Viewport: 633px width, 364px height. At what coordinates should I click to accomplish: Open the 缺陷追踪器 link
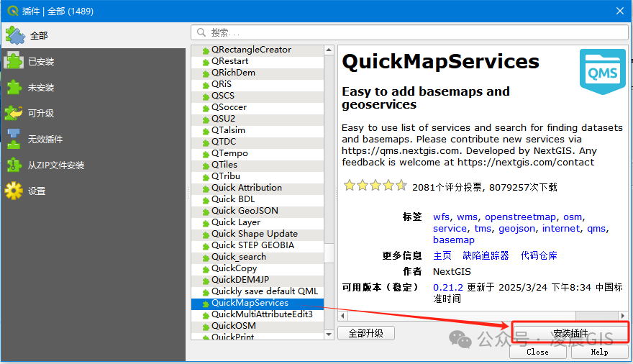(x=486, y=255)
